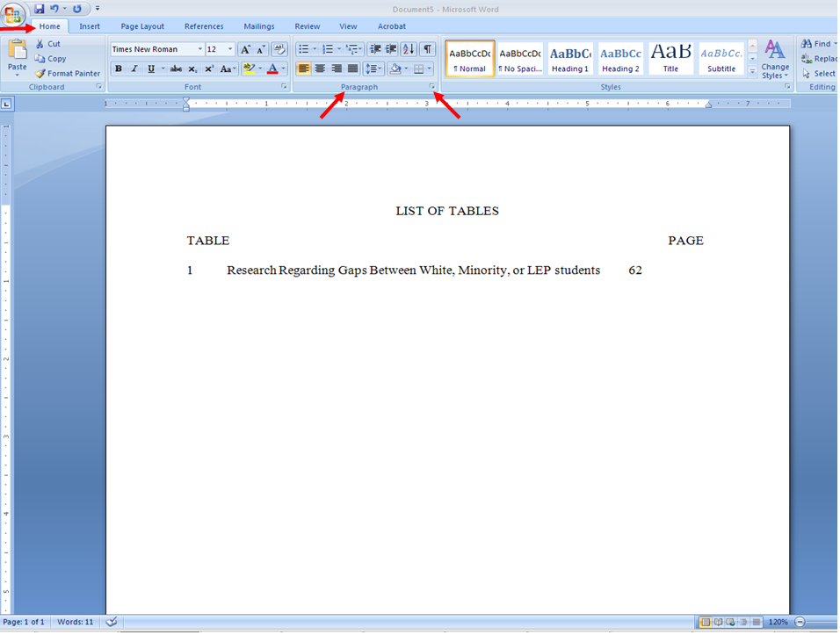The width and height of the screenshot is (840, 635).
Task: Toggle Italic formatting
Action: 133,68
